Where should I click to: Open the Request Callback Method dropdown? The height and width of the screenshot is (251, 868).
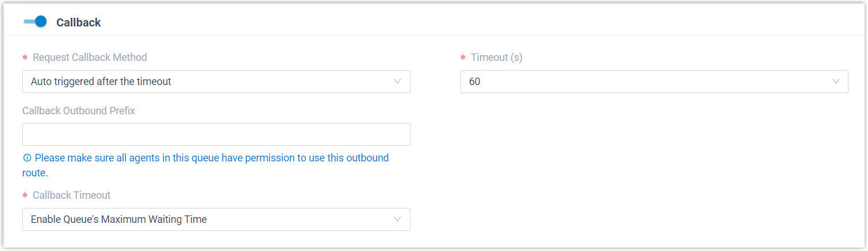216,82
